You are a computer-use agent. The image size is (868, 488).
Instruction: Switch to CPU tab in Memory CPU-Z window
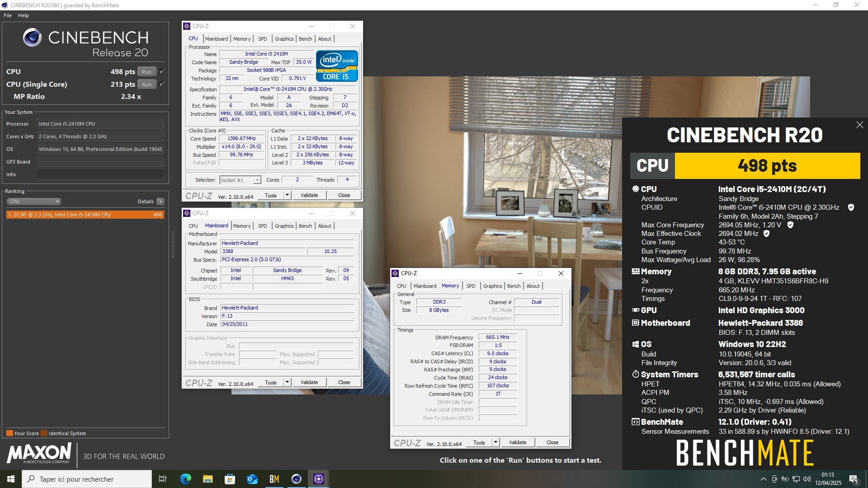point(401,286)
